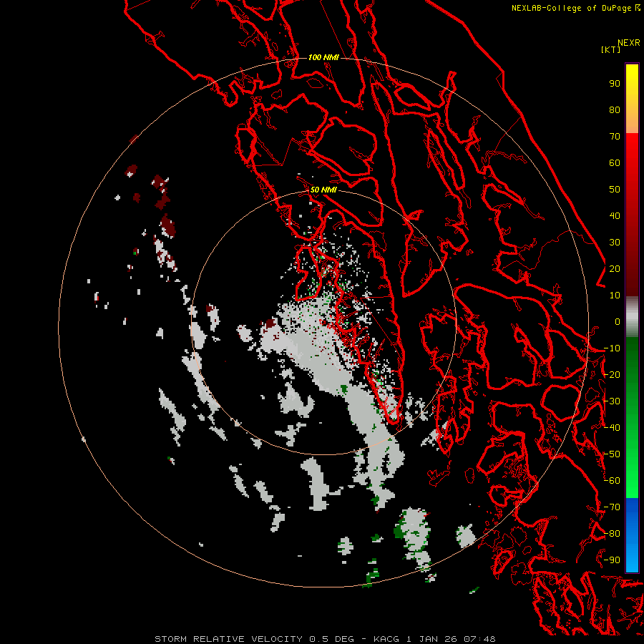Click the 07:48 timestamp in the caption
The width and height of the screenshot is (644, 644).
tap(479, 639)
